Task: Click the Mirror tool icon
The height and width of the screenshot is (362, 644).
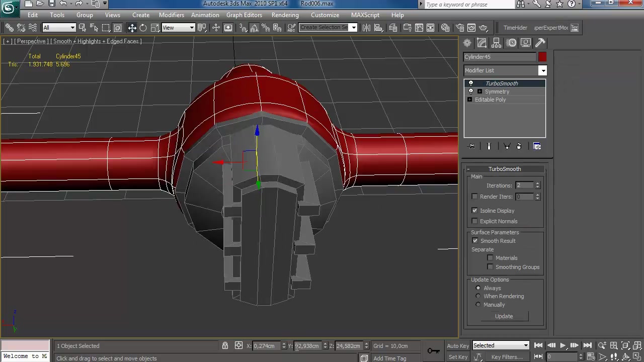Action: click(x=366, y=28)
